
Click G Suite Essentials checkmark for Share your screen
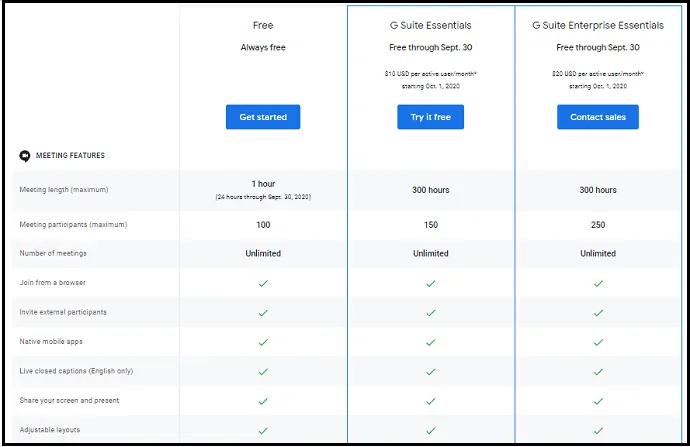click(x=430, y=401)
